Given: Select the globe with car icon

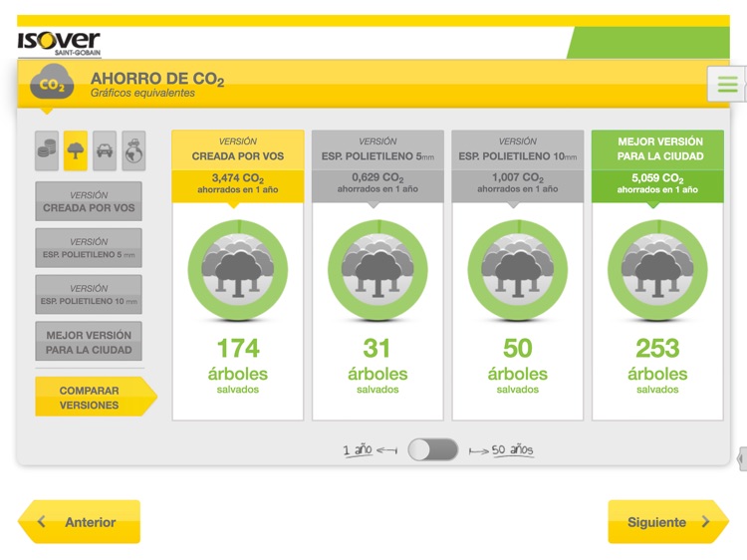Looking at the screenshot, I should point(133,151).
